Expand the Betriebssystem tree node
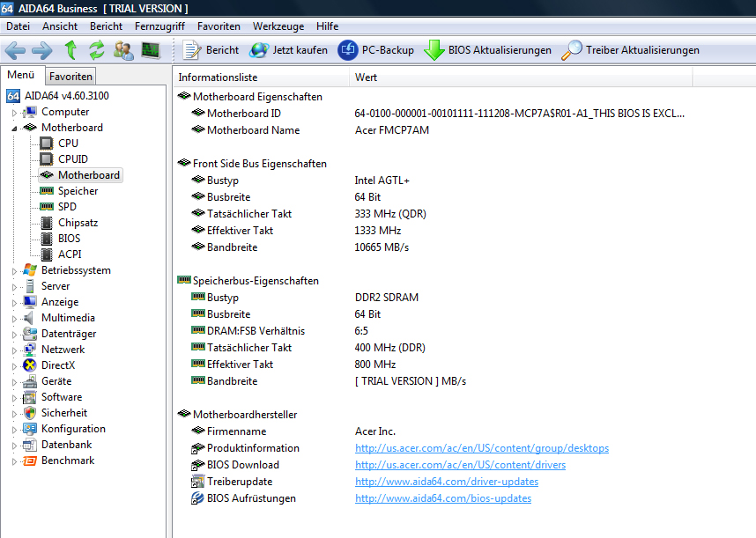The height and width of the screenshot is (538, 756). tap(14, 271)
